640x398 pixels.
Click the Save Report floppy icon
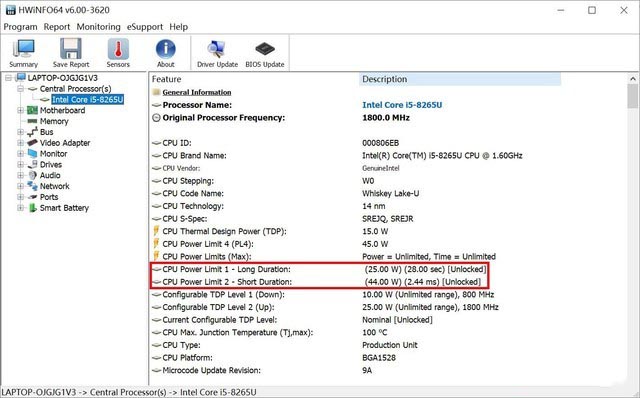click(x=71, y=49)
